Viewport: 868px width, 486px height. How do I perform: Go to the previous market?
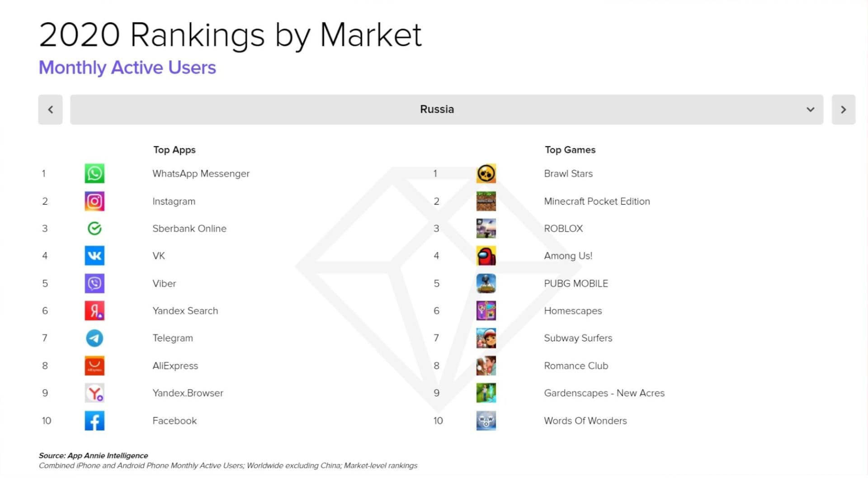click(50, 110)
